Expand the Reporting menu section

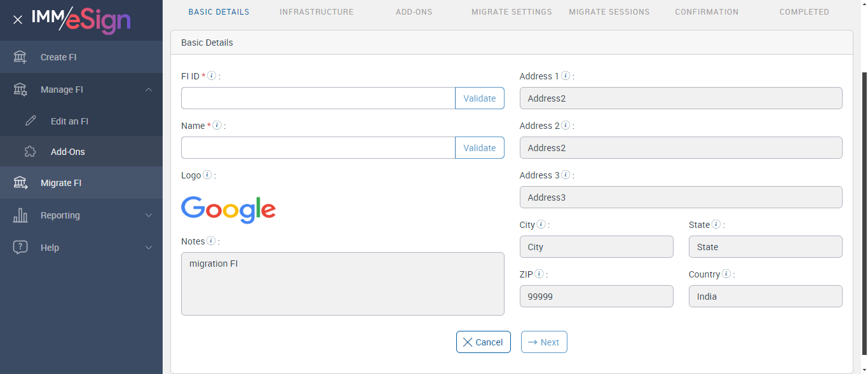(149, 215)
